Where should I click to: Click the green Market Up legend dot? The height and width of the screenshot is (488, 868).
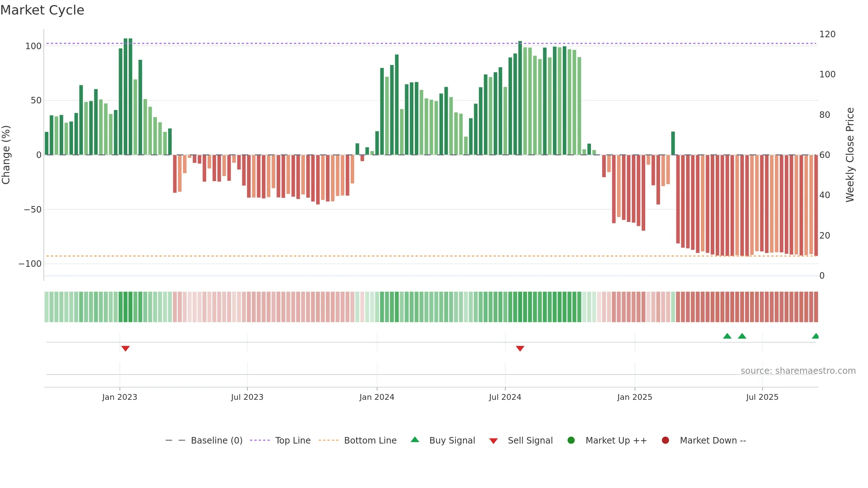tap(571, 440)
